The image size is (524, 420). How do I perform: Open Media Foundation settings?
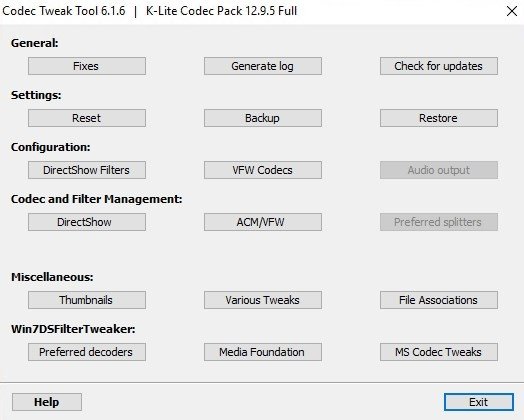[263, 352]
